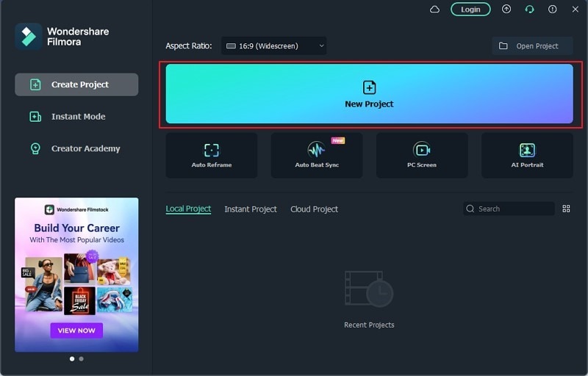Viewport: 588px width, 376px height.
Task: Click the Build Your Career banner image
Action: (x=76, y=275)
